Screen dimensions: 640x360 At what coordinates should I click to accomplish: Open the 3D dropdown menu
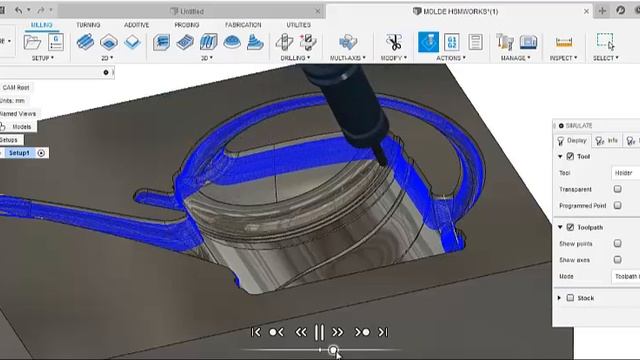207,58
